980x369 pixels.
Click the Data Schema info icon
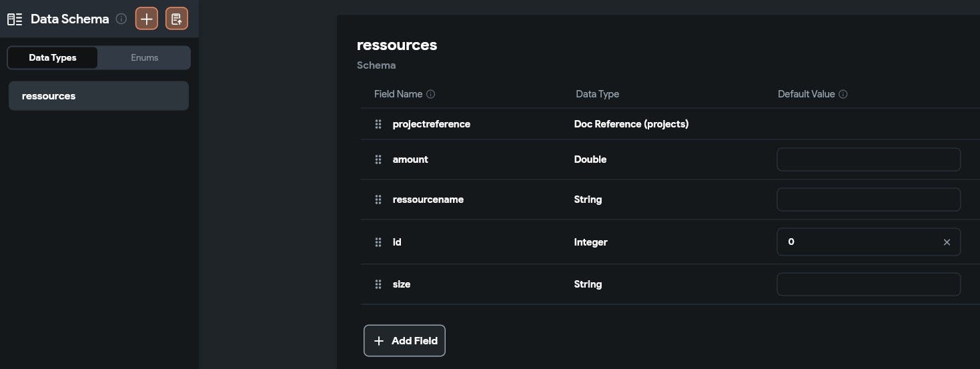click(x=121, y=19)
